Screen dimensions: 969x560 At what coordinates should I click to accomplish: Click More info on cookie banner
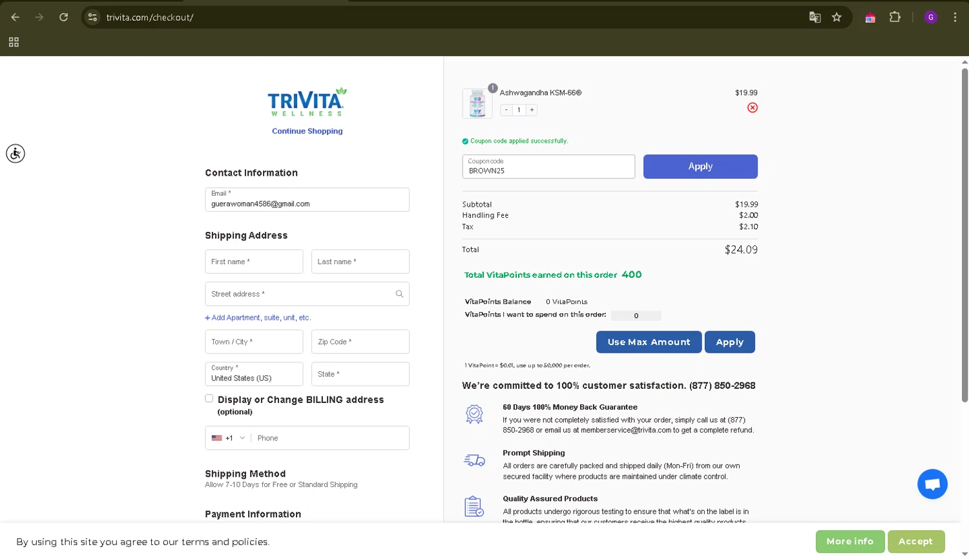click(x=850, y=541)
